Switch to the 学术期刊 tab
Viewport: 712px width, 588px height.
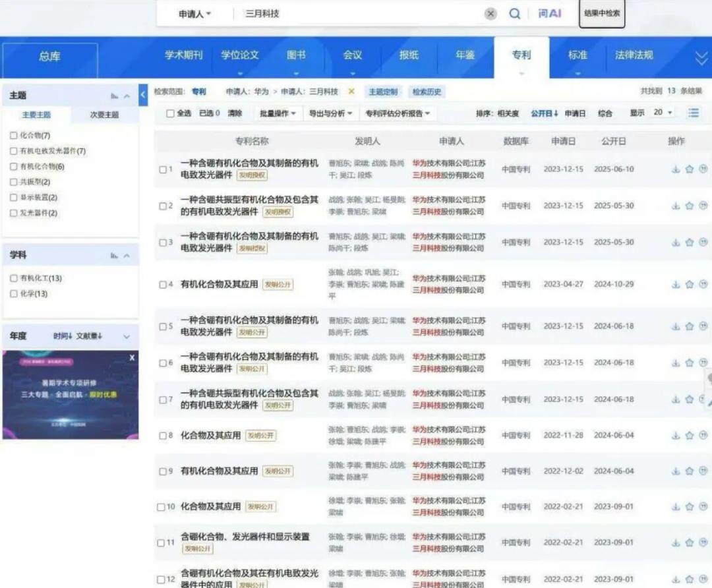183,55
